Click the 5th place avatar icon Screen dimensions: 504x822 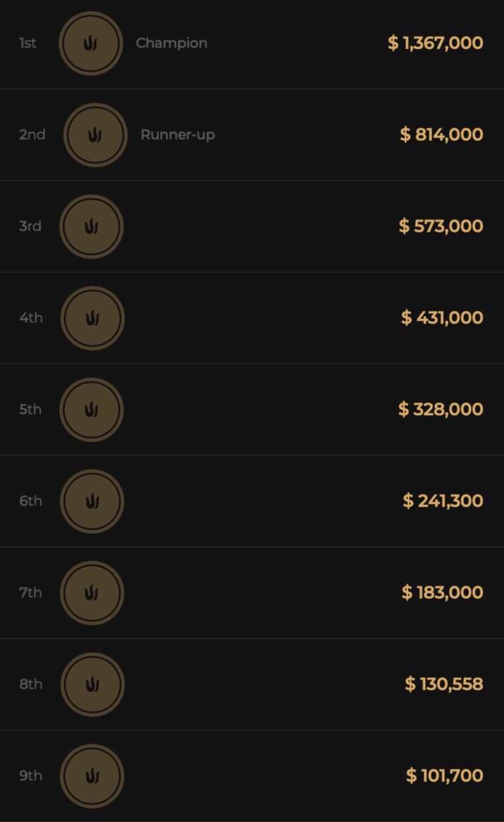[92, 410]
